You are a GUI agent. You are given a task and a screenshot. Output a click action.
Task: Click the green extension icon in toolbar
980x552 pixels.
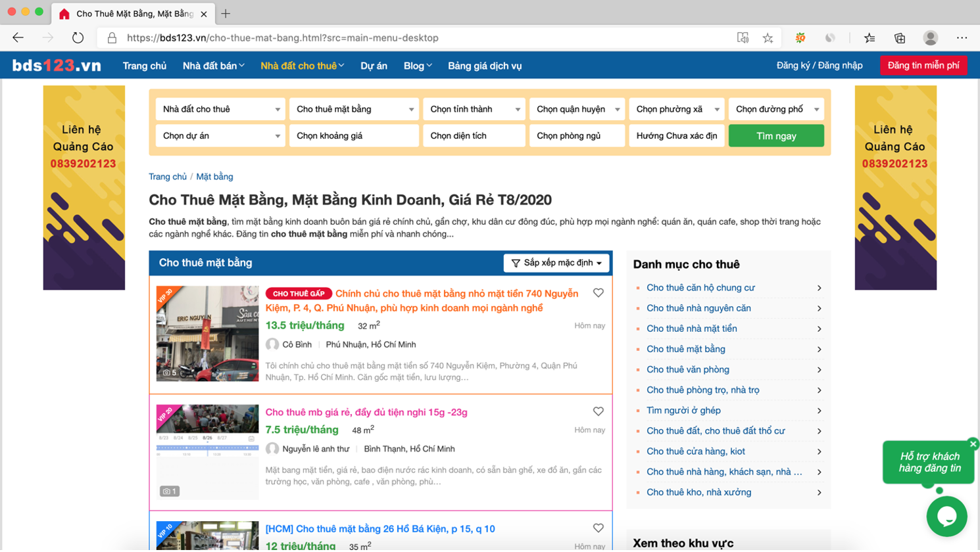[x=800, y=38]
